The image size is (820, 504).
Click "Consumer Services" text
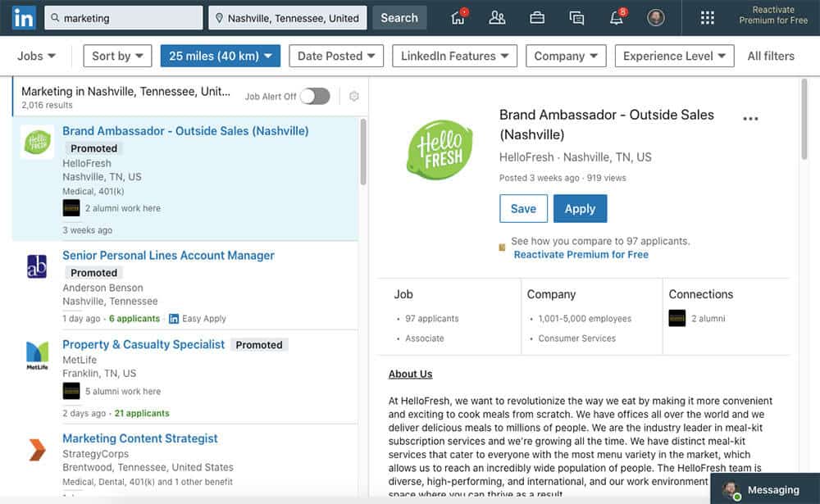(x=576, y=338)
